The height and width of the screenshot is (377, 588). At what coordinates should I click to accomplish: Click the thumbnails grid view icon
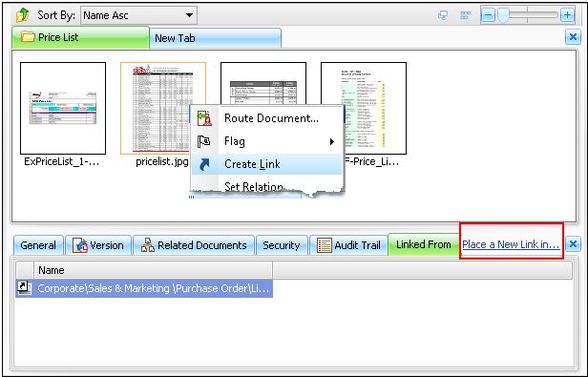466,15
